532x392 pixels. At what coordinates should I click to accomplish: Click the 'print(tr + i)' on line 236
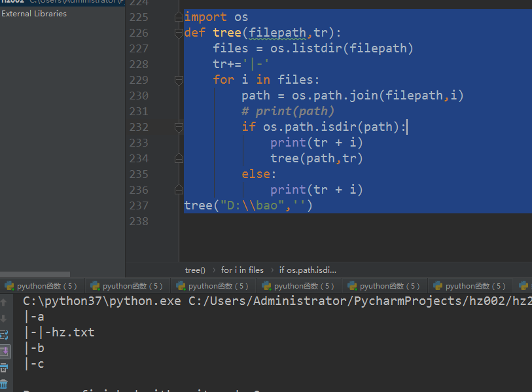coord(317,190)
